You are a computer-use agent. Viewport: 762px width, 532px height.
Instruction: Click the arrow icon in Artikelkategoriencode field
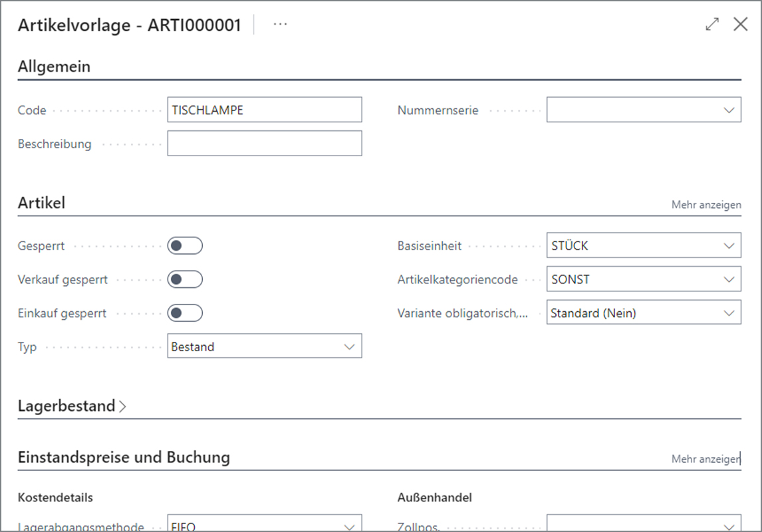729,279
